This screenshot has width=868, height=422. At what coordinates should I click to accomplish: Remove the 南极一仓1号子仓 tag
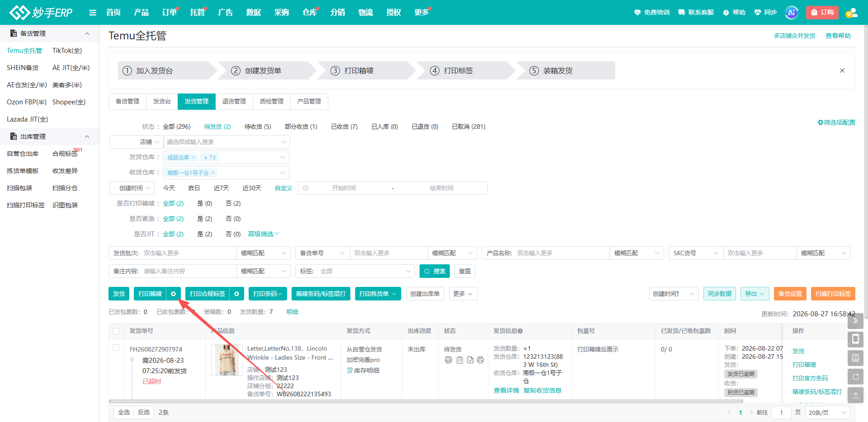(x=212, y=173)
